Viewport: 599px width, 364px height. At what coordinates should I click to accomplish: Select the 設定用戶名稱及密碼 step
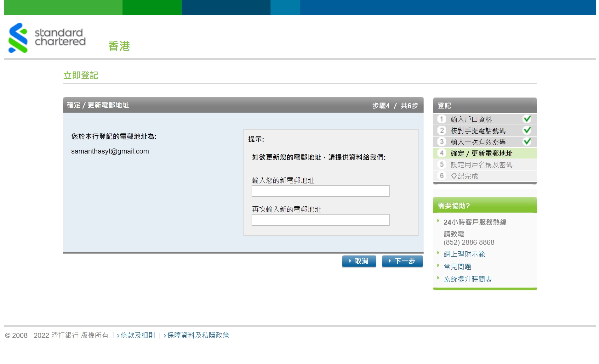pyautogui.click(x=481, y=165)
